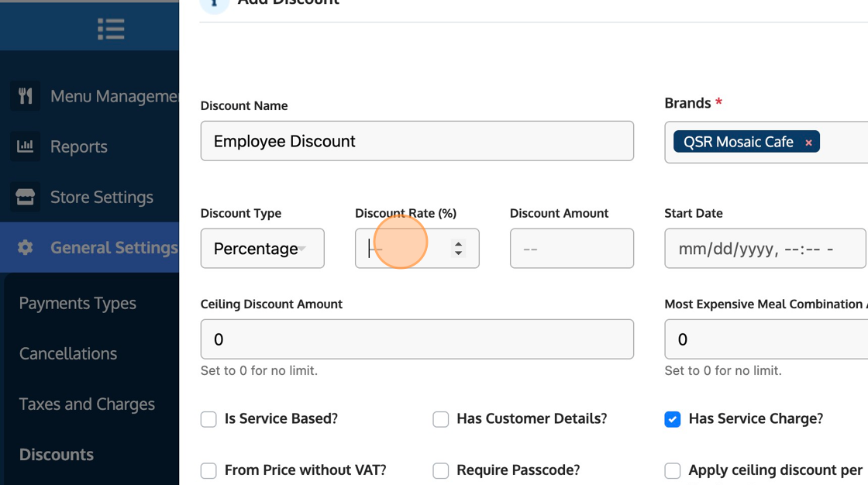Click the Reports bar chart icon
The image size is (868, 485).
26,146
